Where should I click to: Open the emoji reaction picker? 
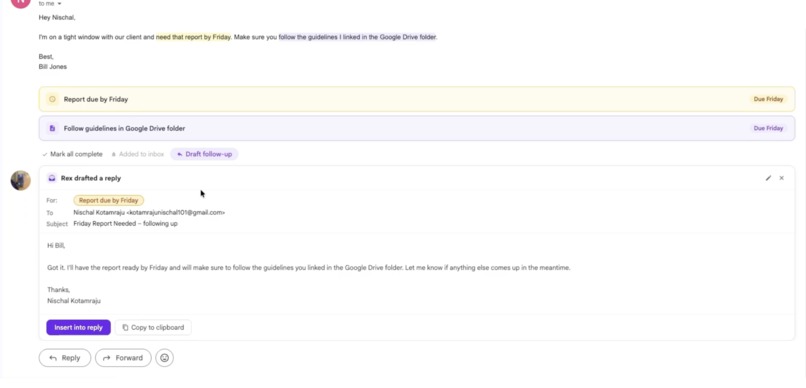tap(164, 358)
